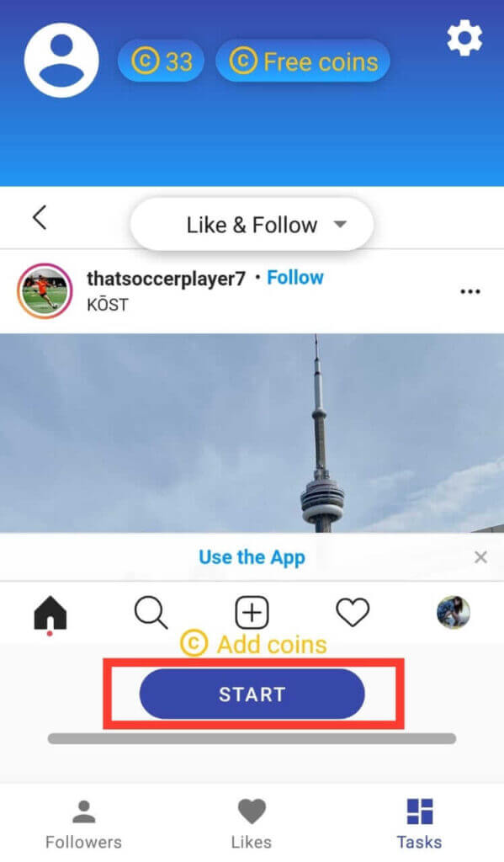504x862 pixels.
Task: Tap the Free coins button
Action: [x=303, y=61]
